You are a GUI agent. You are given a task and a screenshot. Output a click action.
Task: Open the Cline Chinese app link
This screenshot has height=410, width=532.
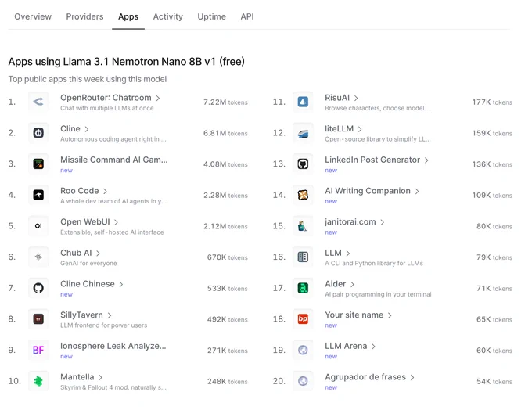88,284
